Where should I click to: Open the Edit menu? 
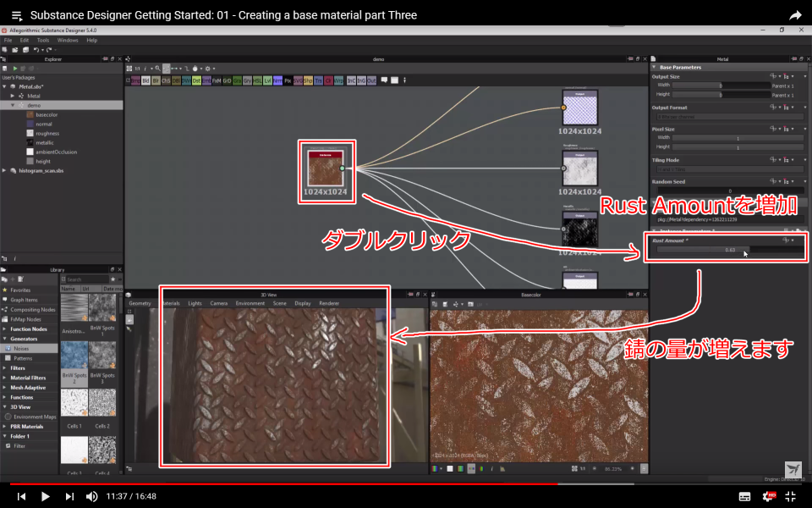coord(25,40)
